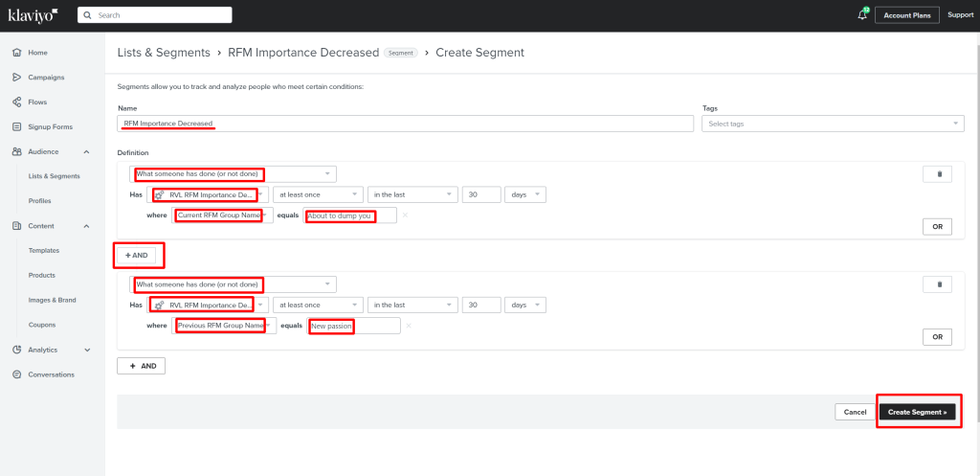The image size is (980, 476).
Task: Delete the first condition with trash icon
Action: click(x=938, y=174)
